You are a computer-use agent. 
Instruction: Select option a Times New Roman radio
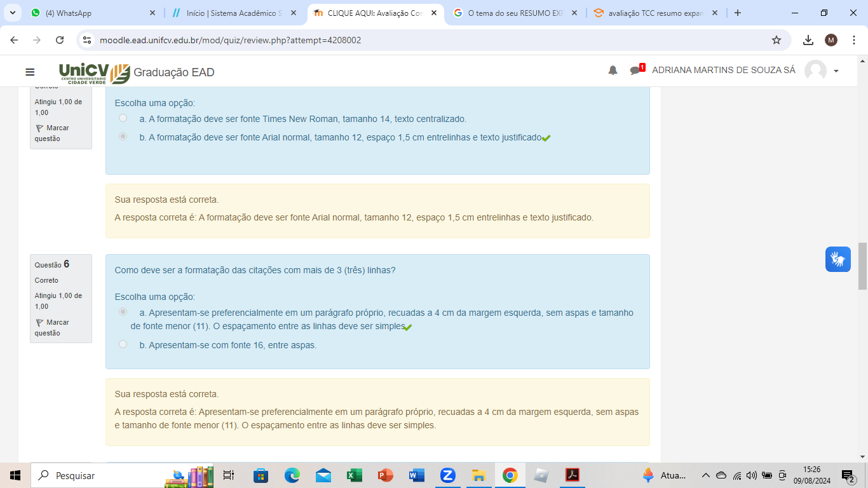click(x=123, y=118)
